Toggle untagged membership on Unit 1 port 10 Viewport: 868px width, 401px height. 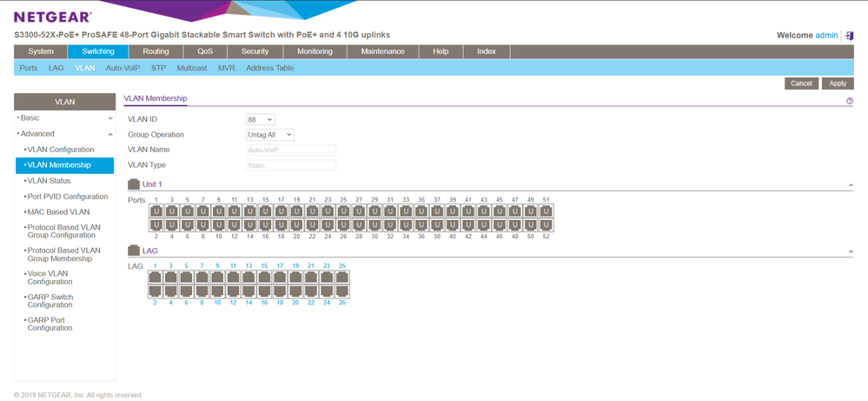pyautogui.click(x=219, y=225)
